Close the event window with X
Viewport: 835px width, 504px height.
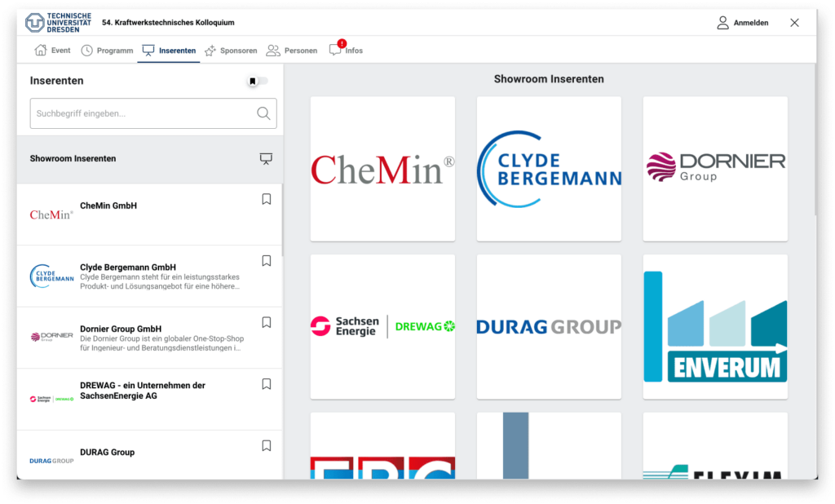point(794,23)
